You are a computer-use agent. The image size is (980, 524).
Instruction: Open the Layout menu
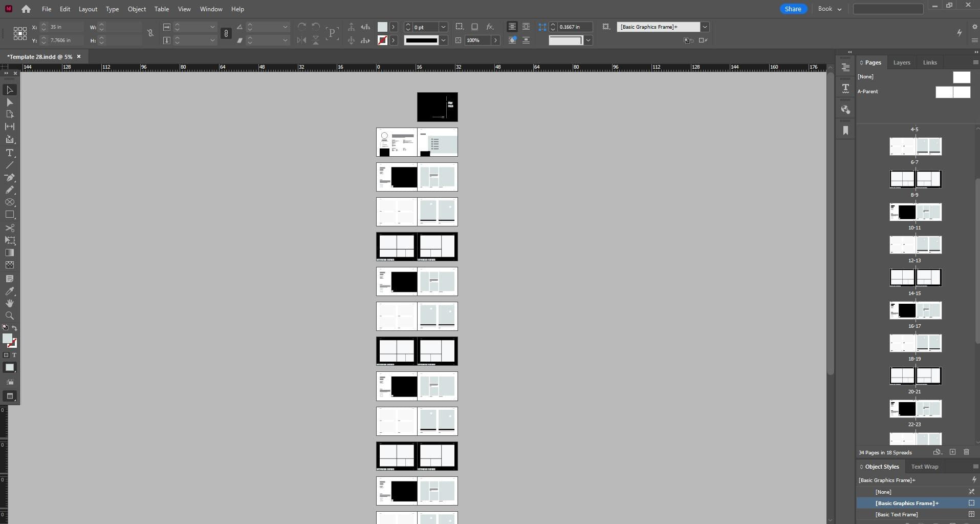pos(88,9)
